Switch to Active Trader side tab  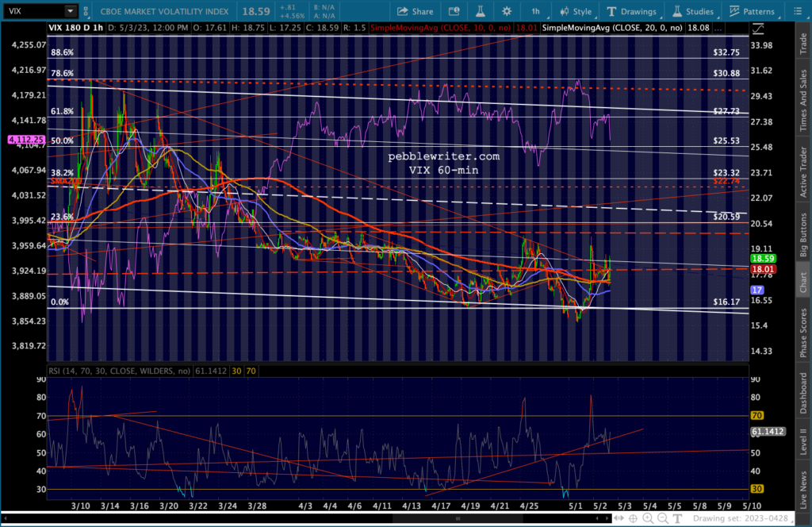point(802,170)
